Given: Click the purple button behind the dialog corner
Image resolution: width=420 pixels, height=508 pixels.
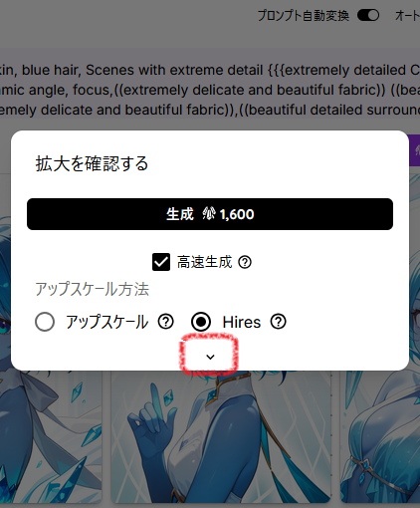Looking at the screenshot, I should (x=414, y=150).
